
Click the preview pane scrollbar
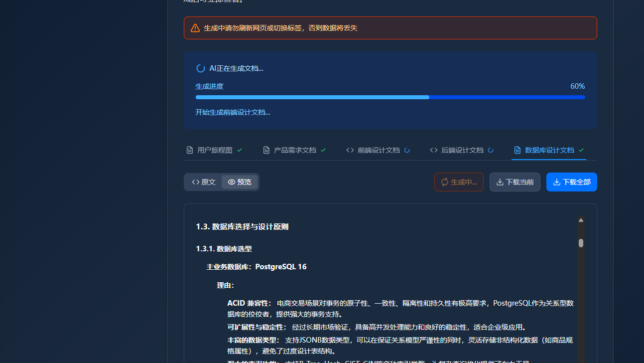[x=581, y=243]
